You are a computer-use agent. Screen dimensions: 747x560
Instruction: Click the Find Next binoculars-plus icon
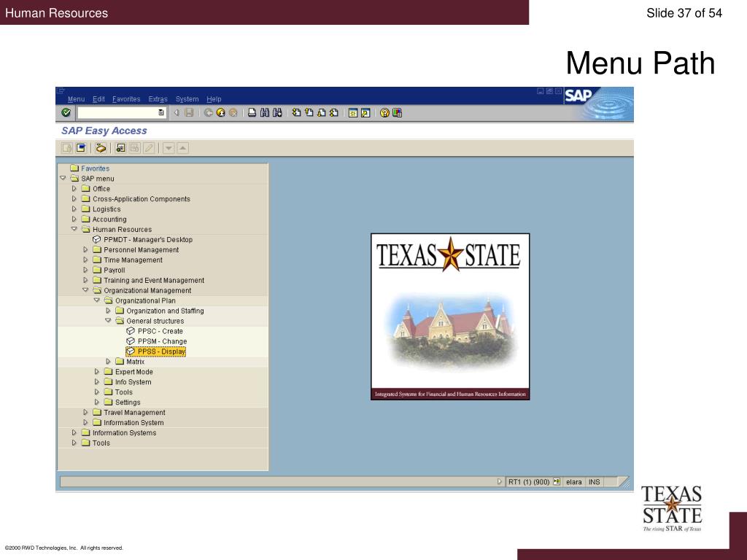click(277, 113)
